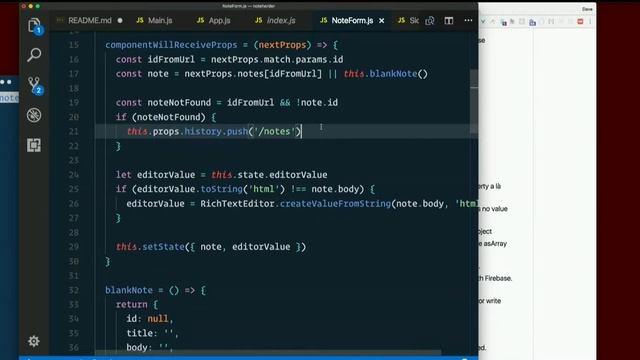This screenshot has width=640, height=360.
Task: Click 'null' value on line 34
Action: point(158,318)
